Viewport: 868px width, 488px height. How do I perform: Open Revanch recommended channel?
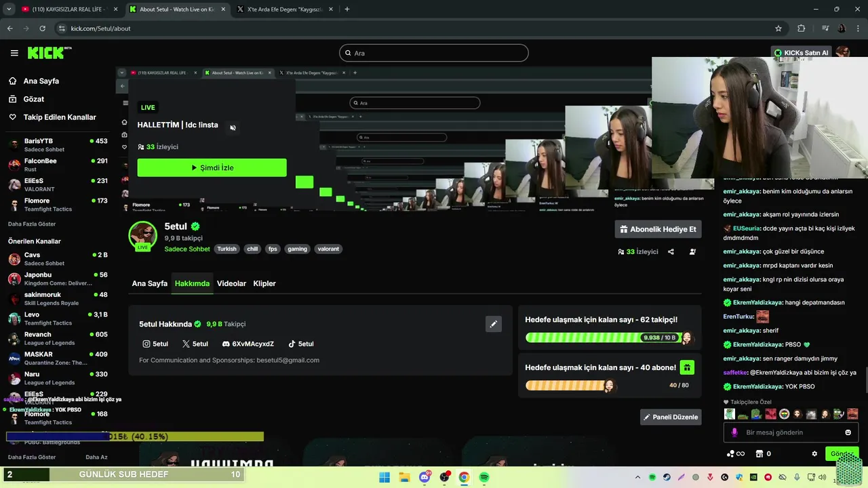[58, 338]
